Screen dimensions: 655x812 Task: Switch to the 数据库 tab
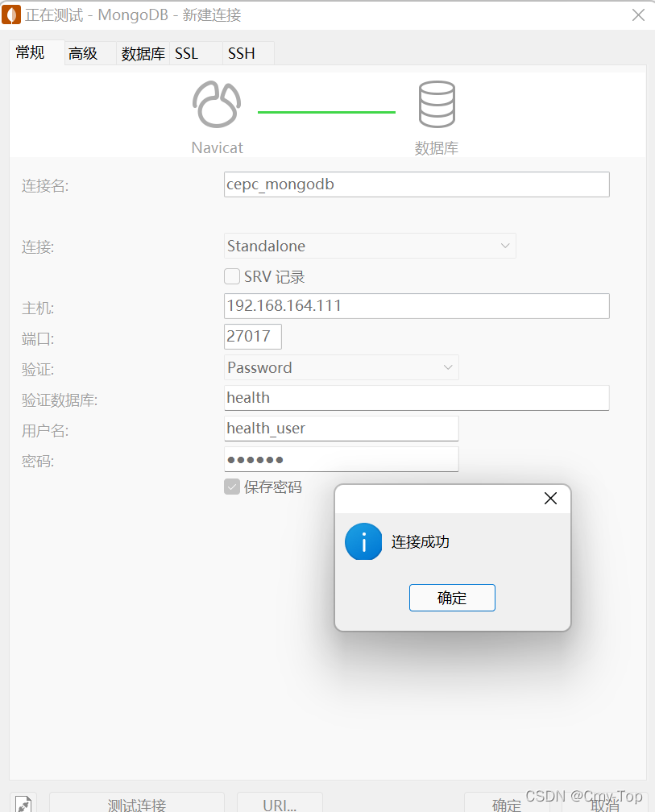point(143,53)
